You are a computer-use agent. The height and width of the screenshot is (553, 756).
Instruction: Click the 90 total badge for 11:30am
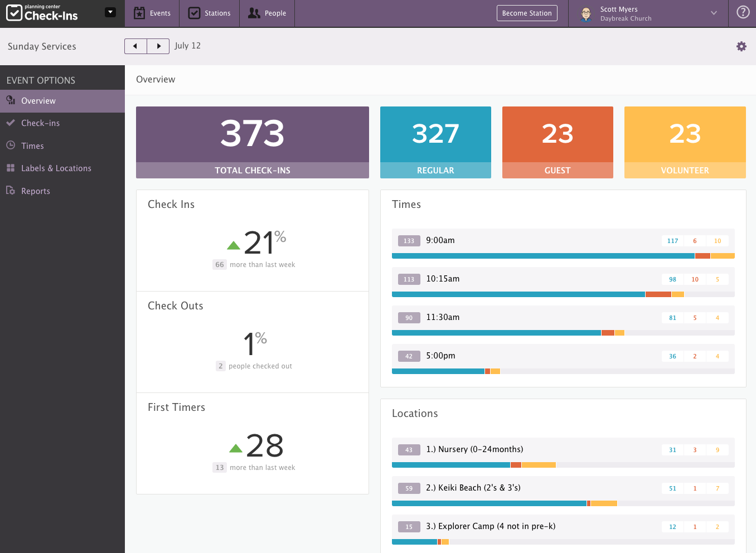pyautogui.click(x=409, y=318)
